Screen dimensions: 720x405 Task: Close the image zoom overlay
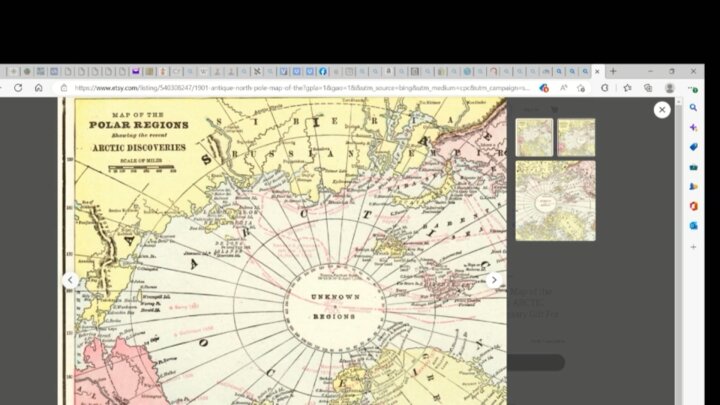[x=662, y=110]
